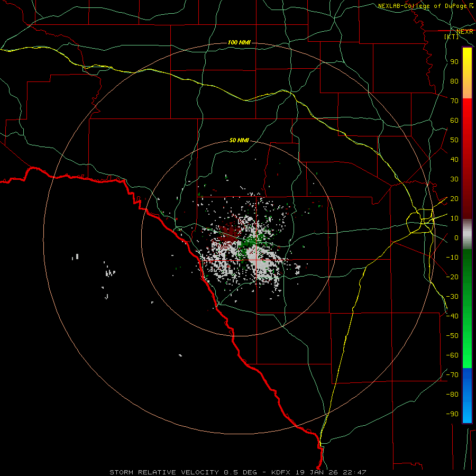Click the -70 value on the velocity scale
Image resolution: width=476 pixels, height=476 pixels.
[x=452, y=375]
